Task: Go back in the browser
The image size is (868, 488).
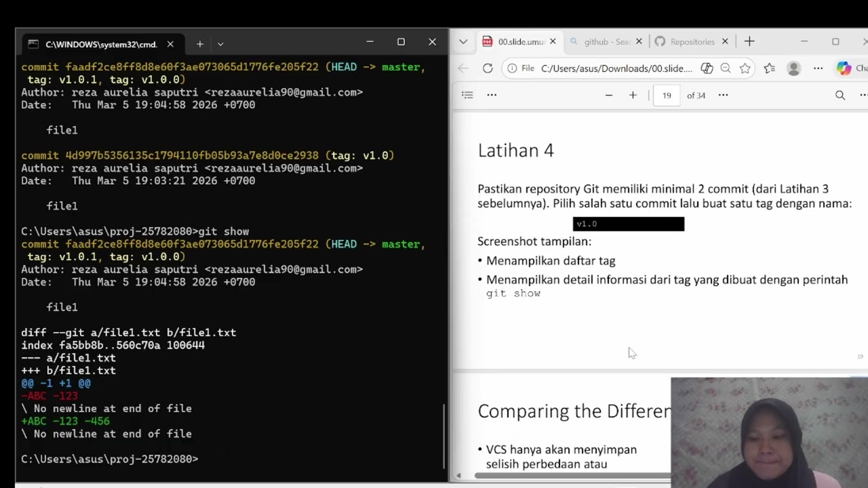Action: [x=463, y=68]
